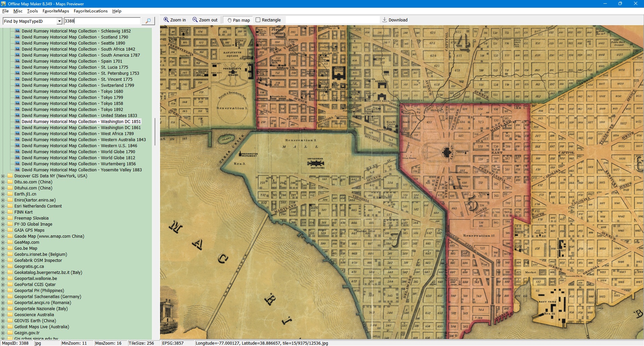Expand the Discover GIS Data NY folder

[3, 176]
